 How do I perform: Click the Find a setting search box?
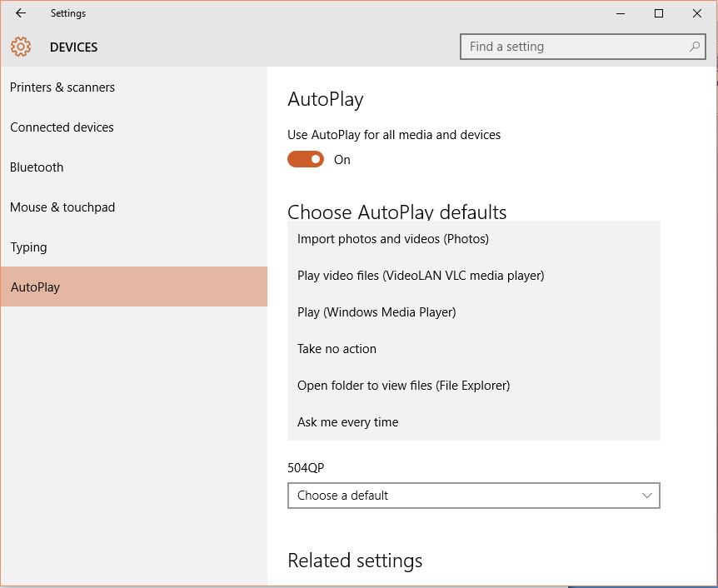[575, 47]
